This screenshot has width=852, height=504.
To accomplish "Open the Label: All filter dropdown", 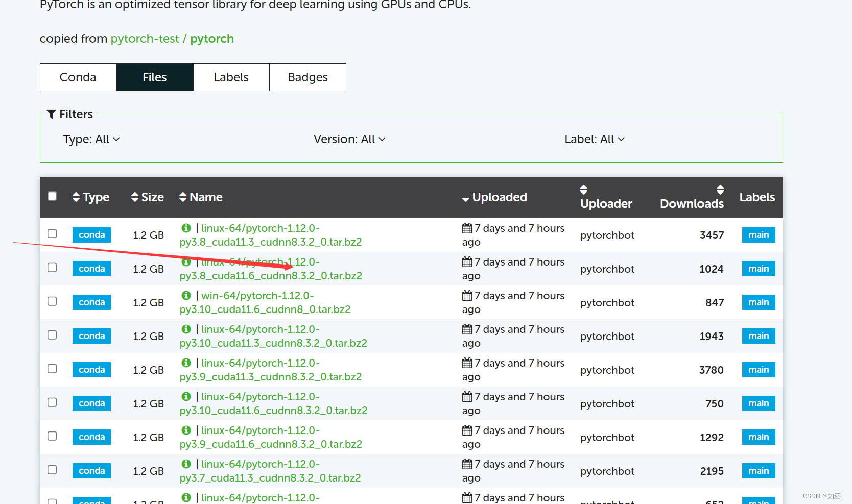I will (x=595, y=139).
